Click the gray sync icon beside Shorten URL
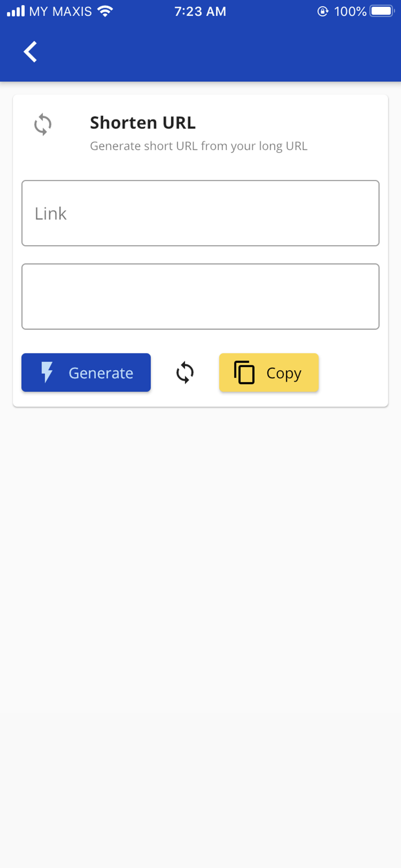Image resolution: width=401 pixels, height=868 pixels. pos(43,125)
